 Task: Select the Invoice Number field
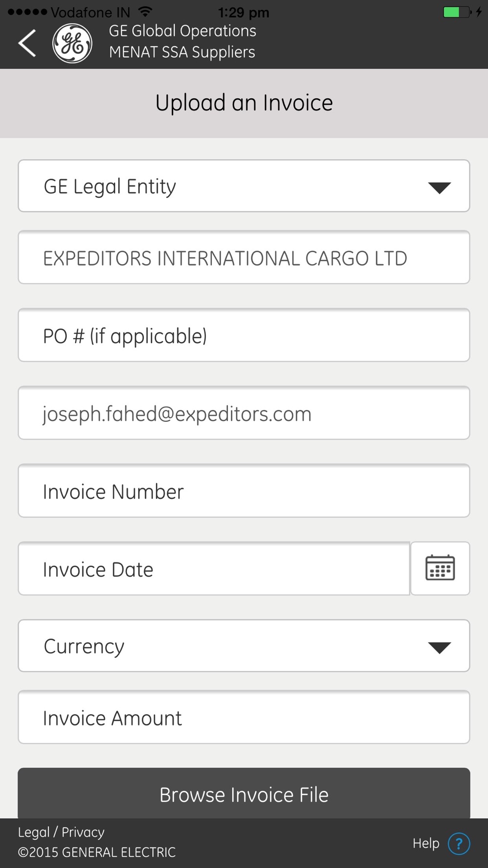[x=244, y=491]
